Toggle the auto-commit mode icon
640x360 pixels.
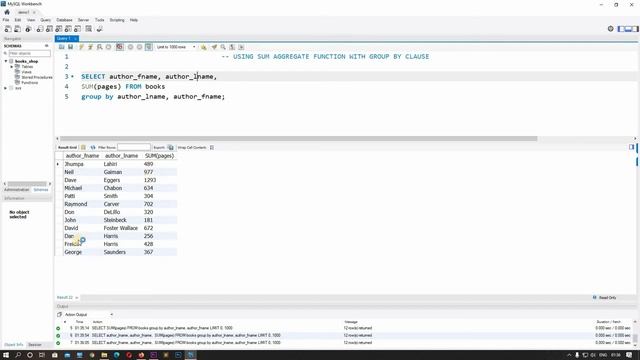click(x=149, y=47)
